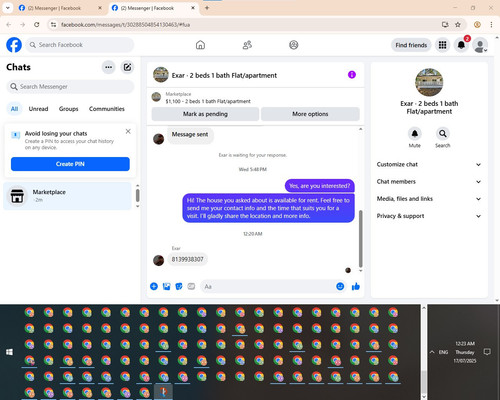The image size is (500, 400).
Task: Switch to the second Messenger browser tab
Action: coord(153,8)
